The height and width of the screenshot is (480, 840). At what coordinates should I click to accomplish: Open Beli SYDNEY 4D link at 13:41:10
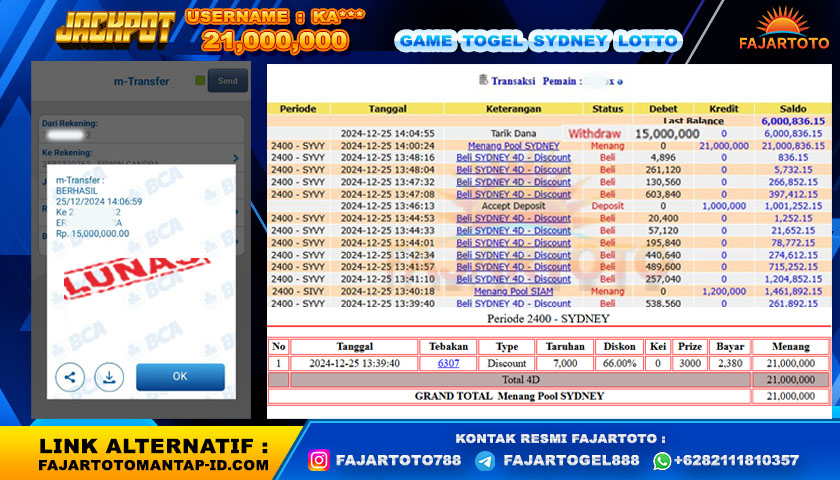(513, 279)
